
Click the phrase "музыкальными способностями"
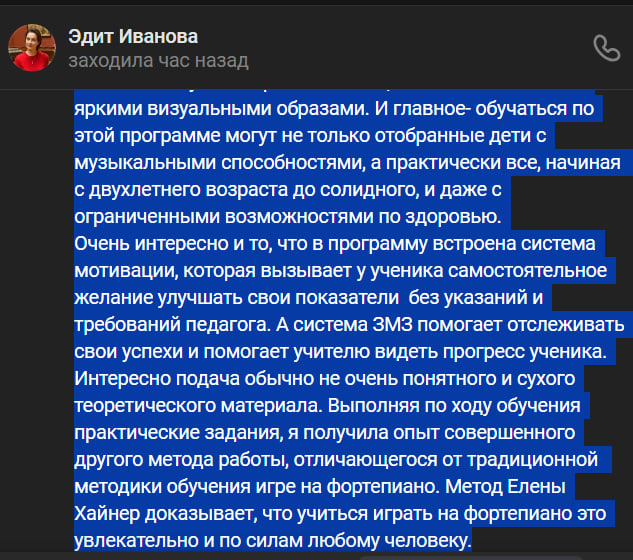(x=220, y=162)
